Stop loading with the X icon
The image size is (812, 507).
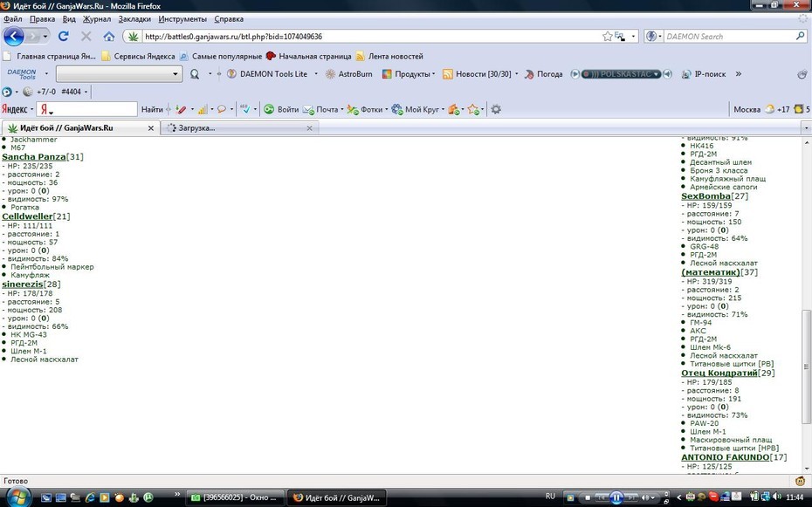(x=86, y=37)
